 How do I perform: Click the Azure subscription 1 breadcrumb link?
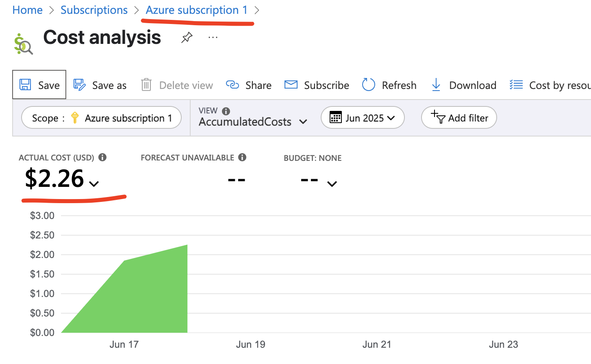(197, 10)
